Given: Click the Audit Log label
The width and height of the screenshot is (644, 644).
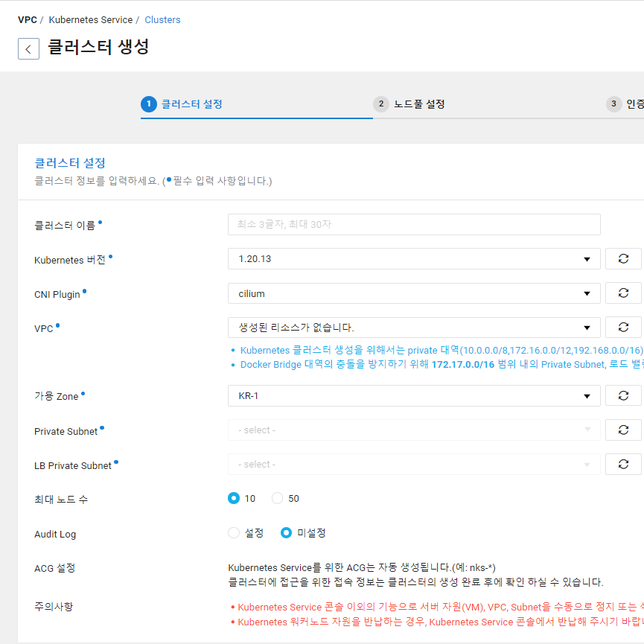Looking at the screenshot, I should [x=55, y=535].
